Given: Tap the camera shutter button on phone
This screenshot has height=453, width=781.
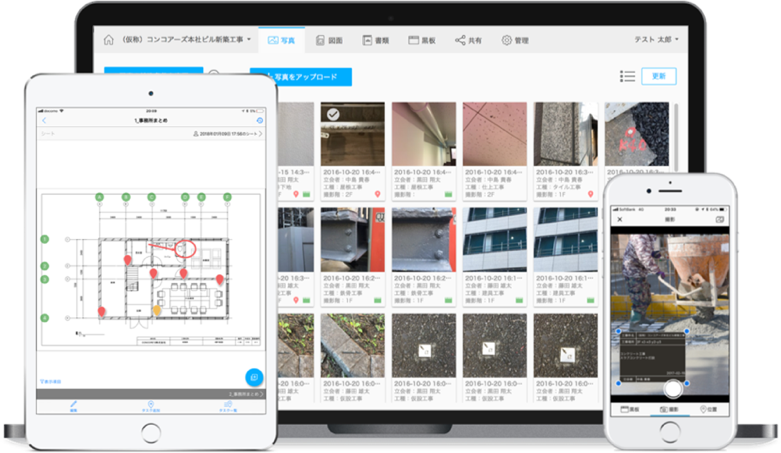Looking at the screenshot, I should tap(673, 388).
